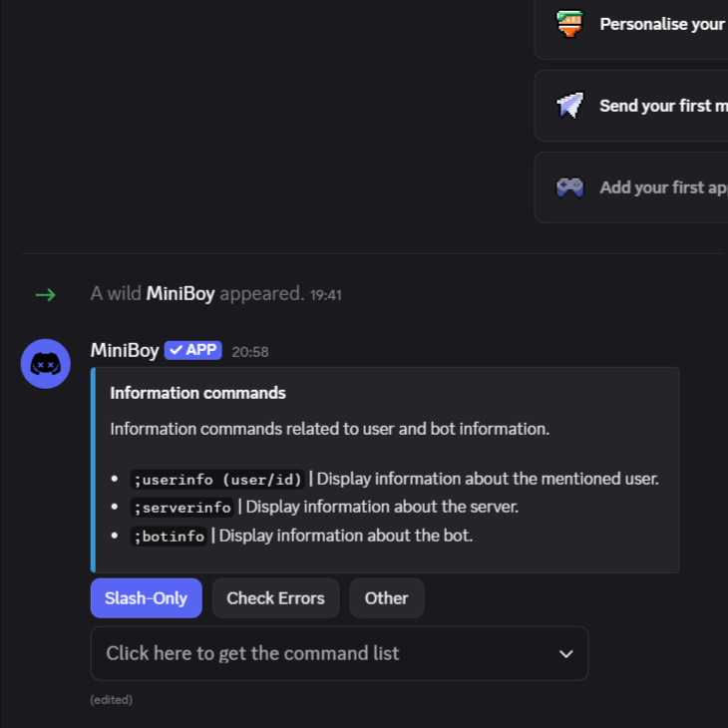The image size is (728, 728).
Task: Click the green join arrow icon
Action: coord(45,294)
